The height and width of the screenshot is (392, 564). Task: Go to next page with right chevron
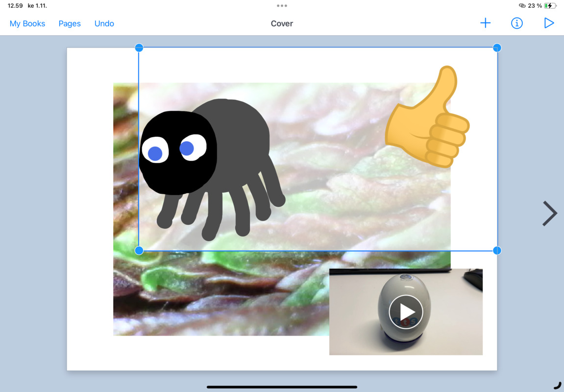(x=550, y=213)
